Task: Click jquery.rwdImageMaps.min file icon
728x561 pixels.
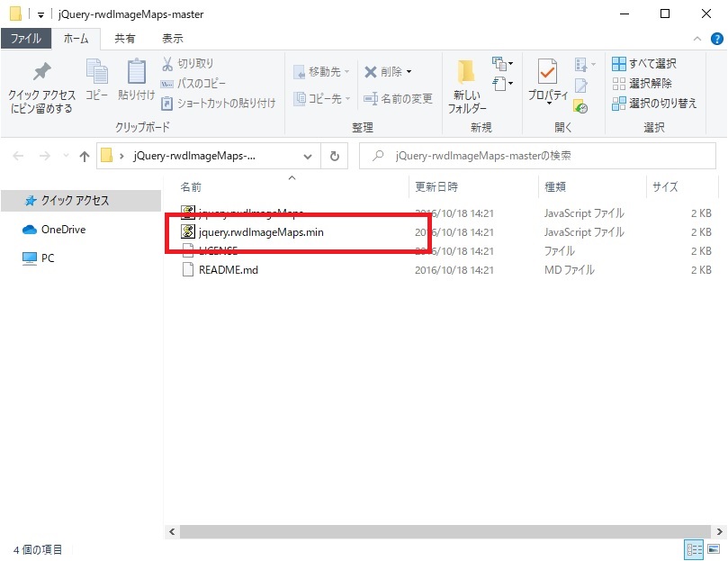Action: pyautogui.click(x=188, y=231)
